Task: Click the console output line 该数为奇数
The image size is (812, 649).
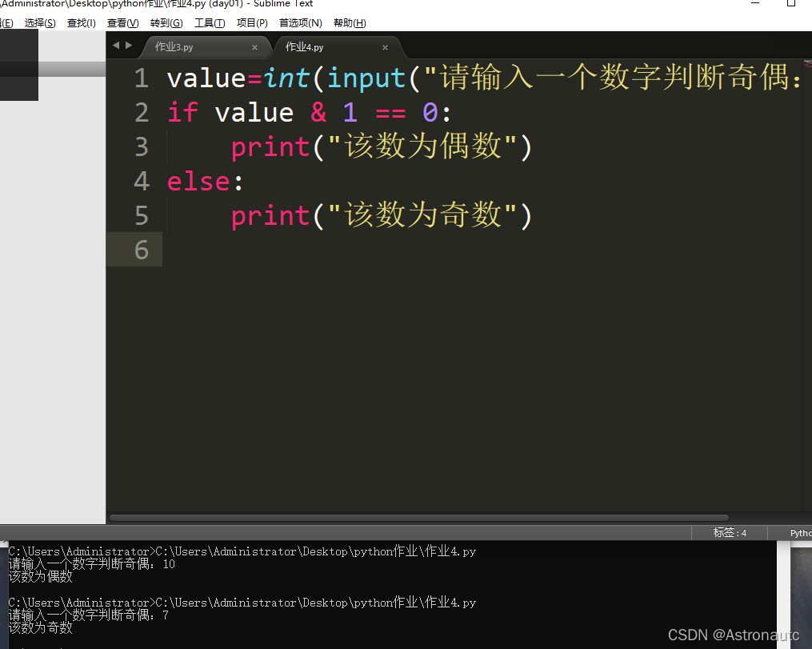Action: [x=40, y=627]
